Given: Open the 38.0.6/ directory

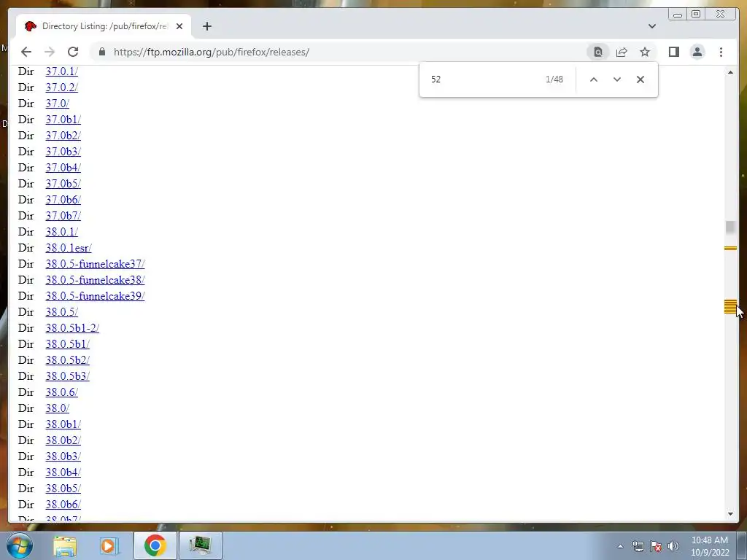Looking at the screenshot, I should pyautogui.click(x=61, y=392).
